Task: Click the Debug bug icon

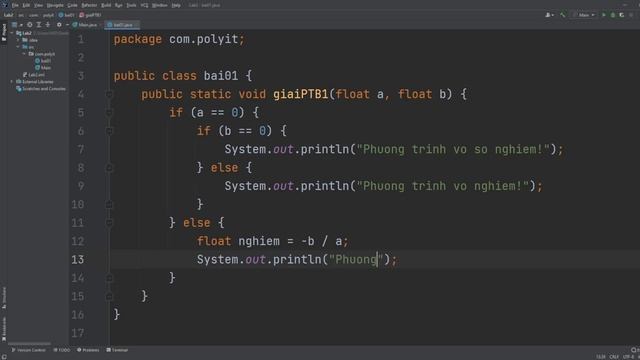Action: 613,15
